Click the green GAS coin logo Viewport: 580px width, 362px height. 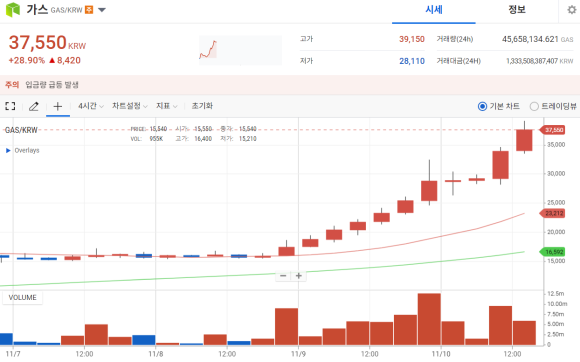(x=13, y=10)
